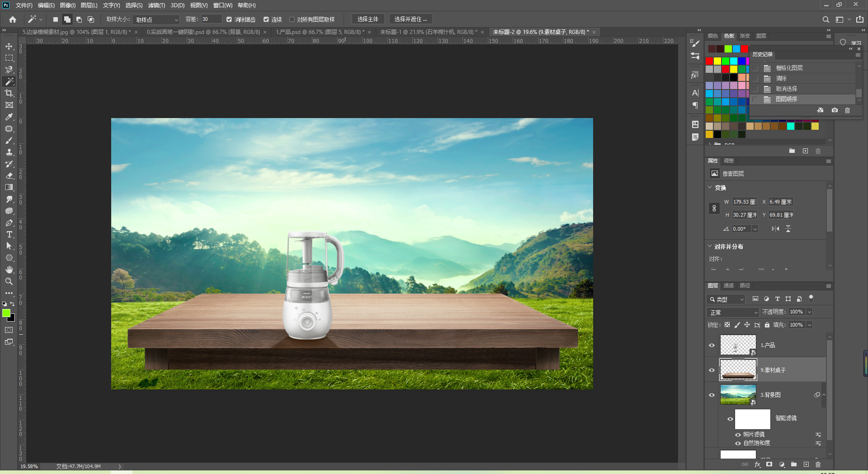Click the green foreground color swatch
The width and height of the screenshot is (868, 474).
[x=6, y=313]
